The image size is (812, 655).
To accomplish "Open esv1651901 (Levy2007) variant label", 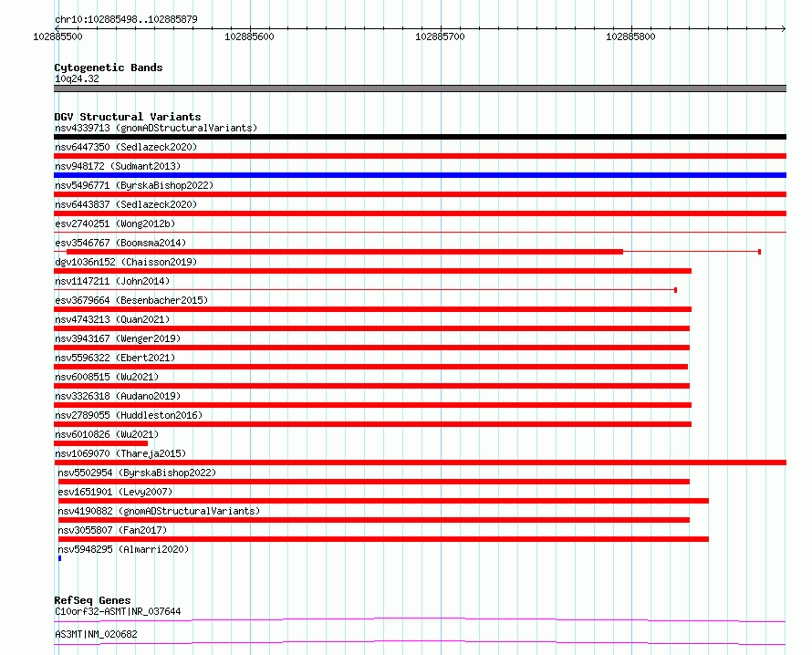I will 115,492.
